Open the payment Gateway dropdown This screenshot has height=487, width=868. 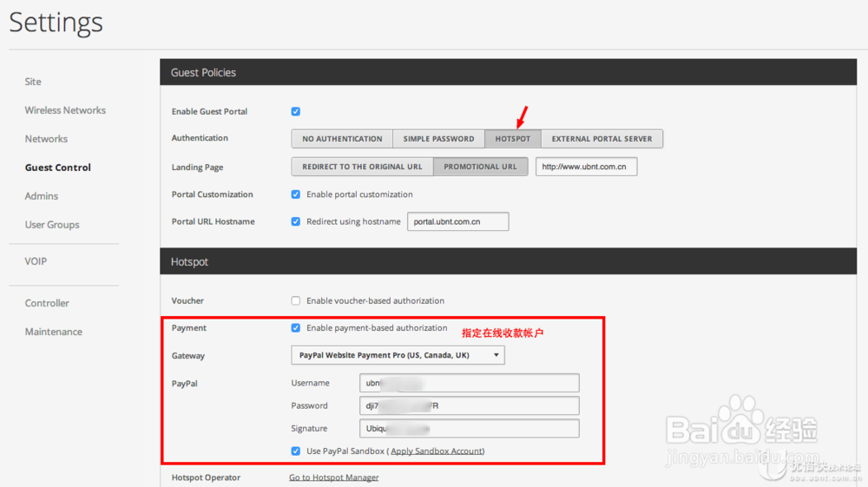(398, 355)
